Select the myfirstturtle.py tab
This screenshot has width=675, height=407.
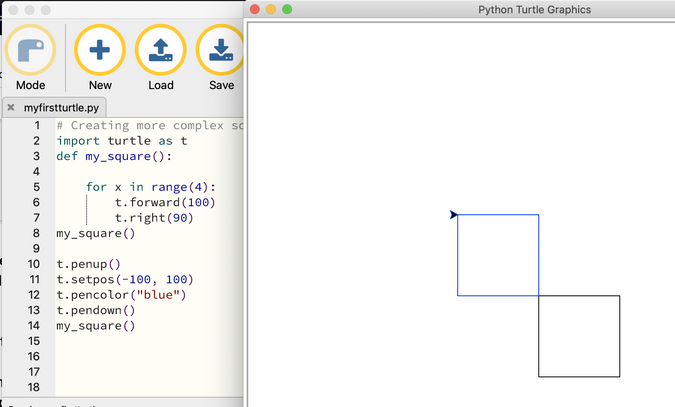pyautogui.click(x=63, y=107)
